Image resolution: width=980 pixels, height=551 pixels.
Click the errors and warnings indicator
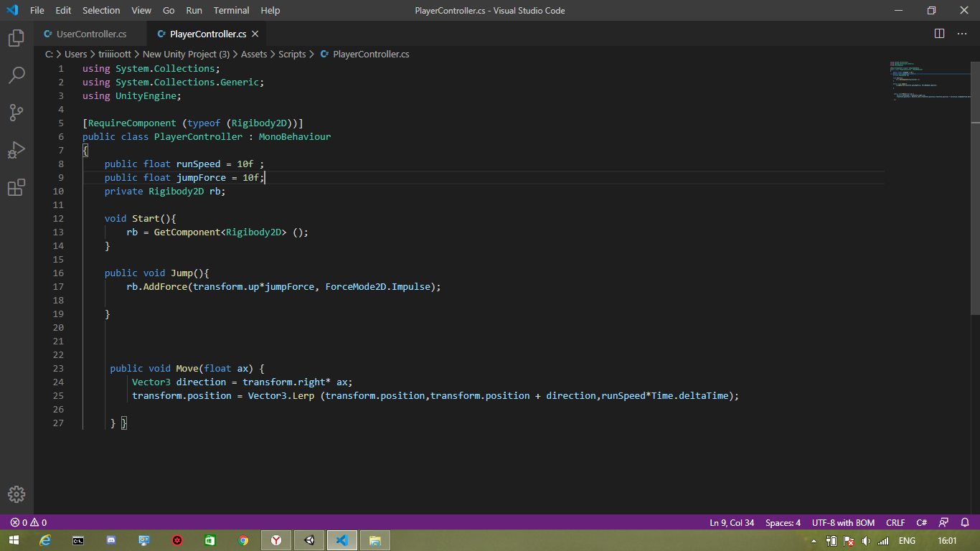tap(29, 523)
